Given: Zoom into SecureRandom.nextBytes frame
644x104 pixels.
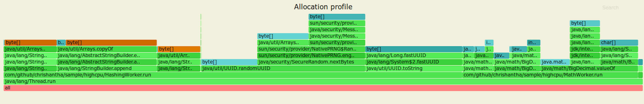Looking at the screenshot, I should click(311, 62).
